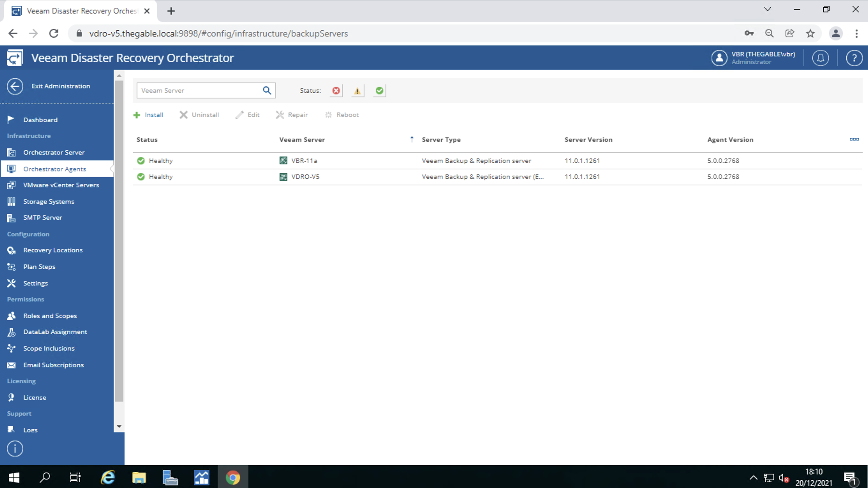This screenshot has height=488, width=868.
Task: Close the Veeam Disaster Recovery tab
Action: (x=147, y=11)
